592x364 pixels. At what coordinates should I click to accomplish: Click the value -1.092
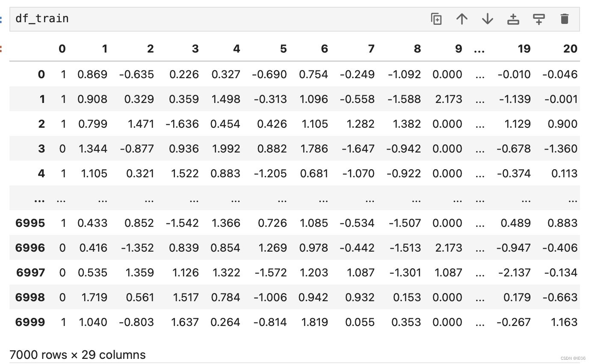tap(404, 74)
